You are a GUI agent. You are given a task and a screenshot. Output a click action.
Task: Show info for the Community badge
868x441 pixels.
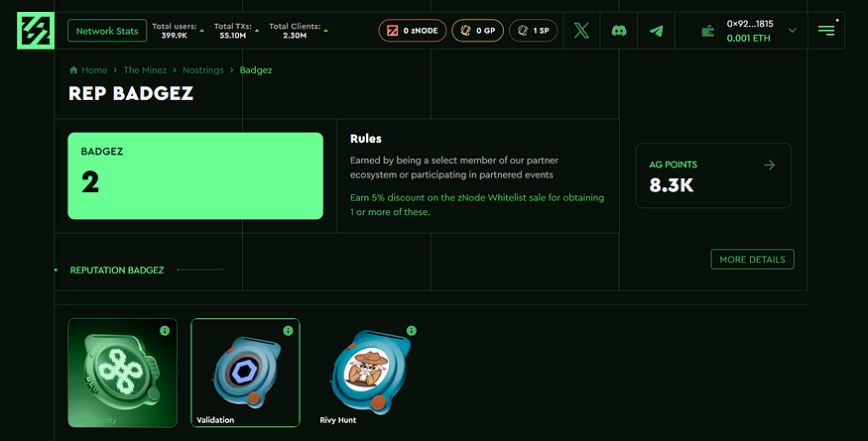(165, 331)
